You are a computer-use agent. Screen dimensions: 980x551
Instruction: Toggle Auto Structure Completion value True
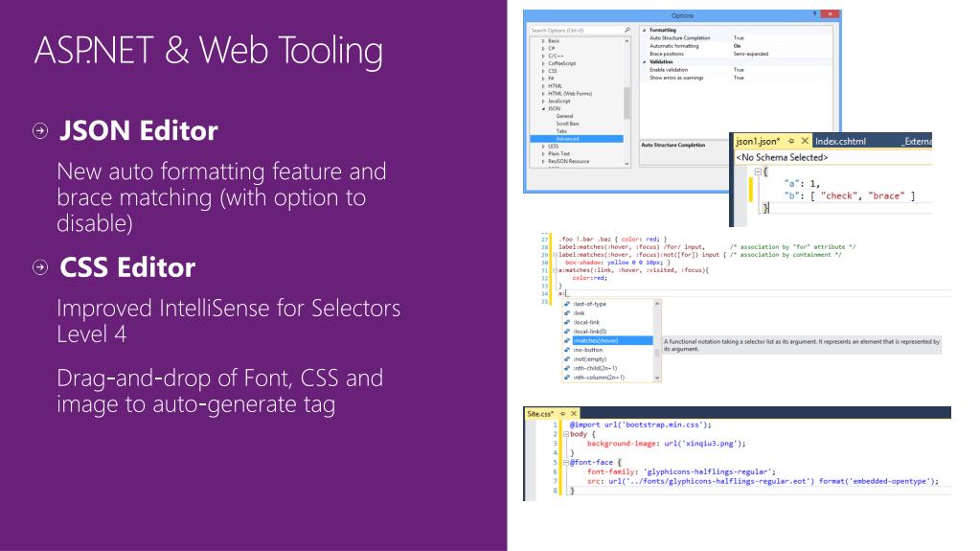pyautogui.click(x=739, y=38)
